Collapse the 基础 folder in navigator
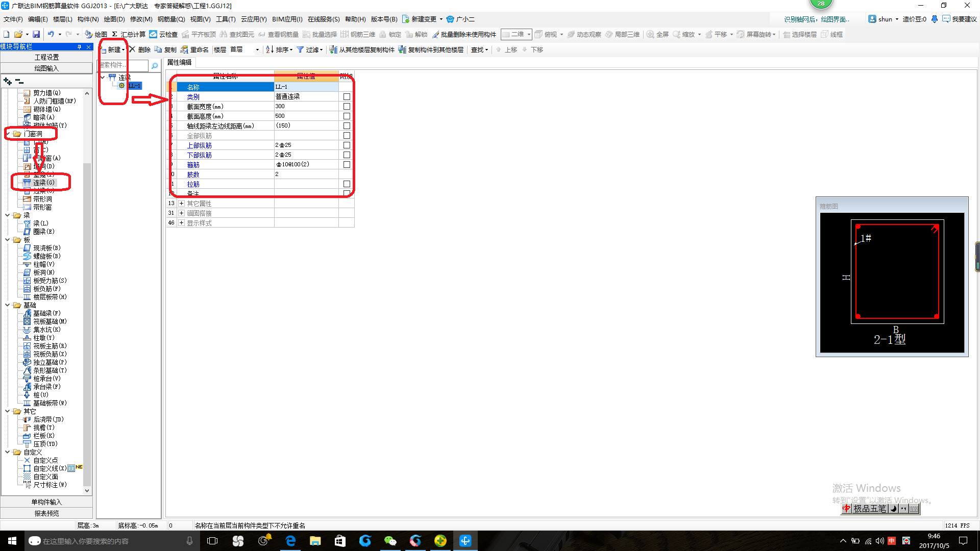The height and width of the screenshot is (551, 980). pos(8,305)
